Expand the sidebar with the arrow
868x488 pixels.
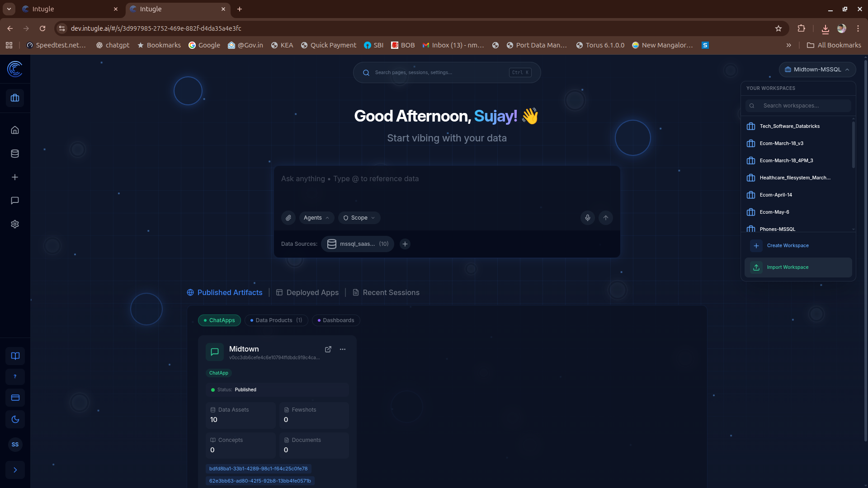coord(15,470)
